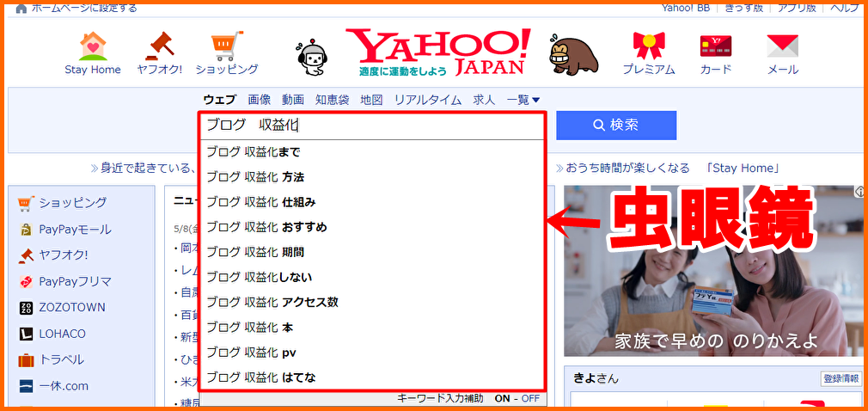Select the 画像 search tab

point(259,101)
